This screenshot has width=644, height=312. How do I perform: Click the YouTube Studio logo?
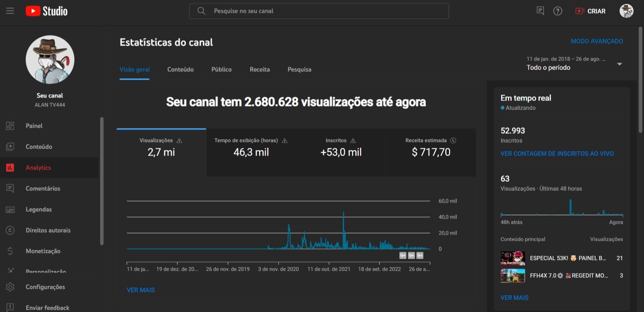[47, 11]
